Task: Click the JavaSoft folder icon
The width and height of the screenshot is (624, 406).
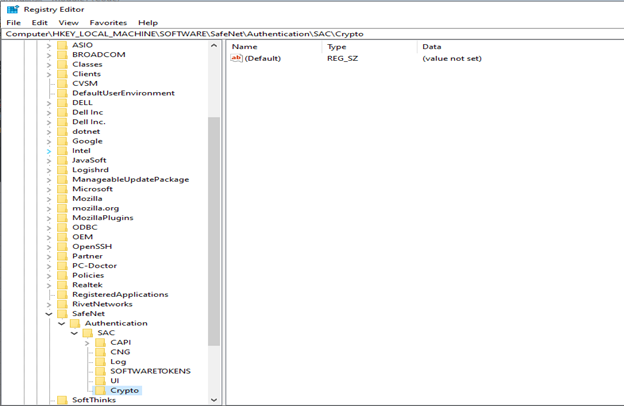Action: coord(62,160)
